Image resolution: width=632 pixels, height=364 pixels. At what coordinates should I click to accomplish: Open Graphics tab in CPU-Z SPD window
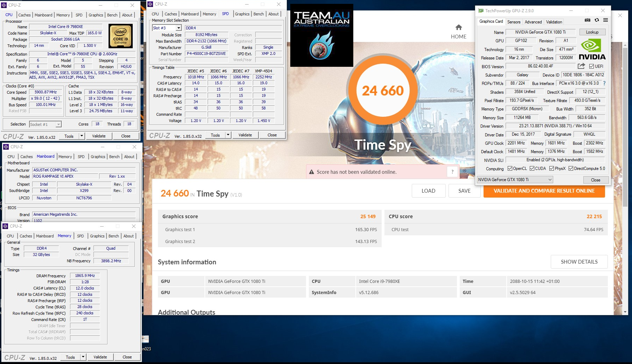click(x=242, y=14)
